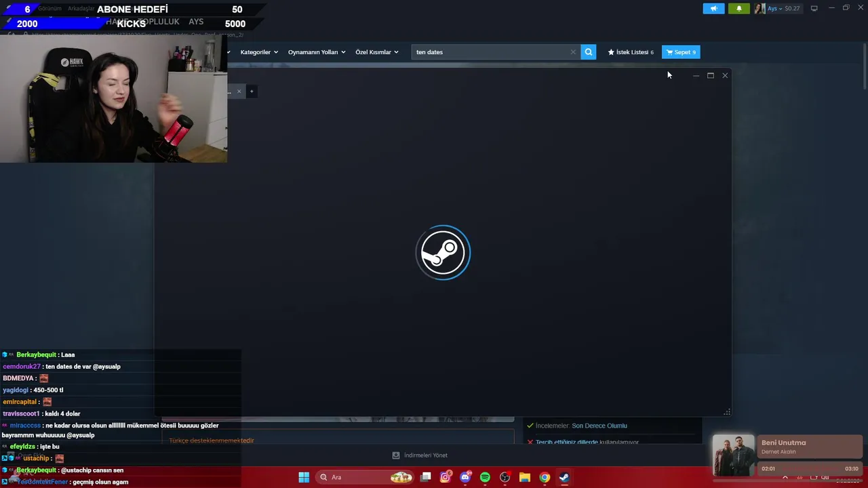Expand the Kategoriler menu
Image resolution: width=868 pixels, height=488 pixels.
(259, 52)
